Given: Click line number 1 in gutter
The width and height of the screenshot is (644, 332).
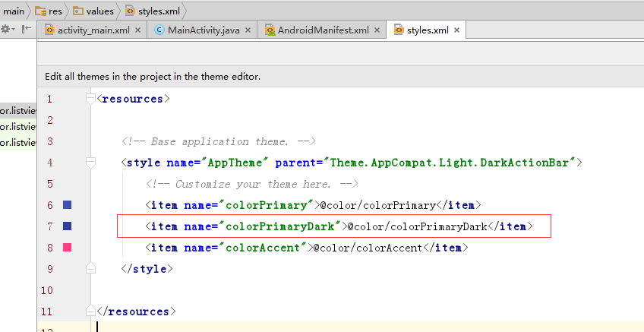Looking at the screenshot, I should (x=49, y=99).
